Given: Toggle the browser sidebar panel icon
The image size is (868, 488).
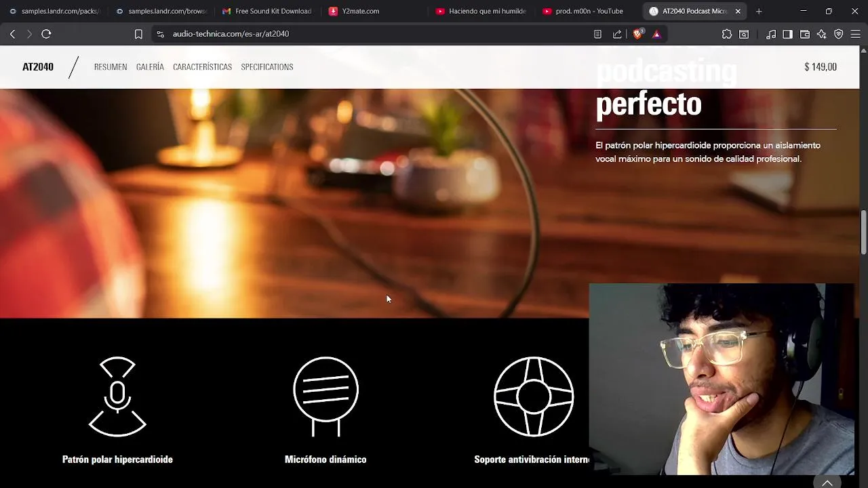Looking at the screenshot, I should [x=787, y=34].
